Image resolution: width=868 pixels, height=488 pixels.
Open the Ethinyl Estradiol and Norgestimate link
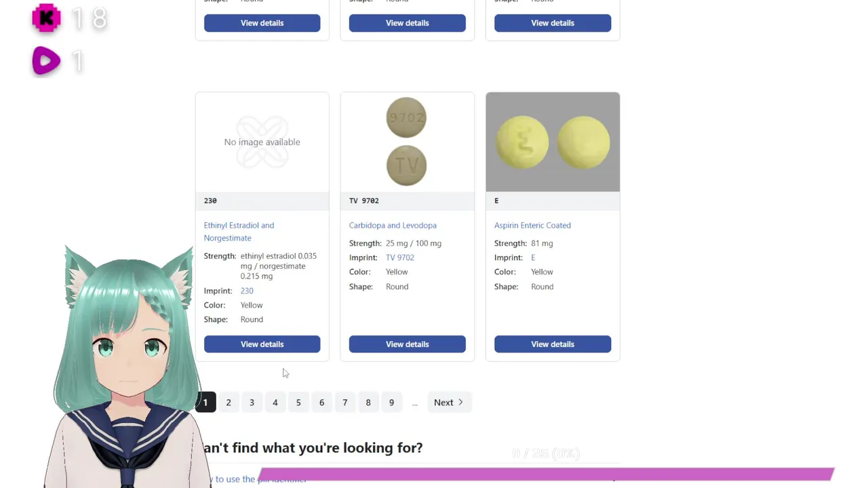[x=239, y=231]
